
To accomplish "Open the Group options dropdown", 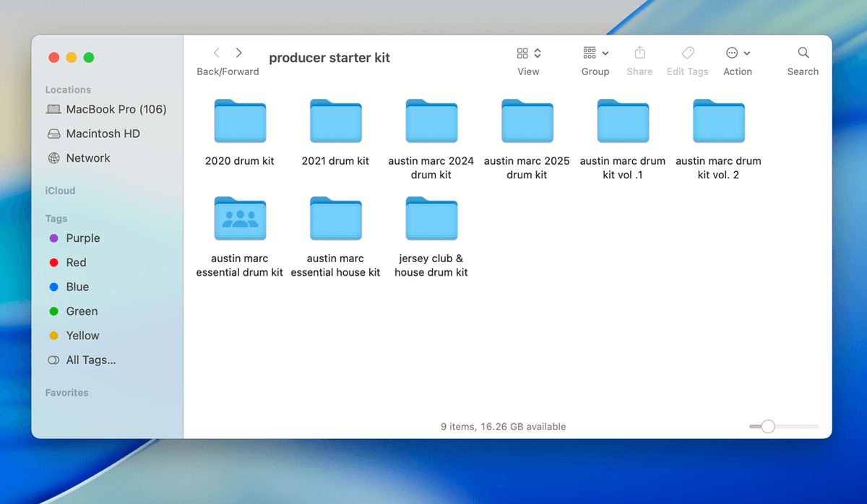I will pos(595,53).
